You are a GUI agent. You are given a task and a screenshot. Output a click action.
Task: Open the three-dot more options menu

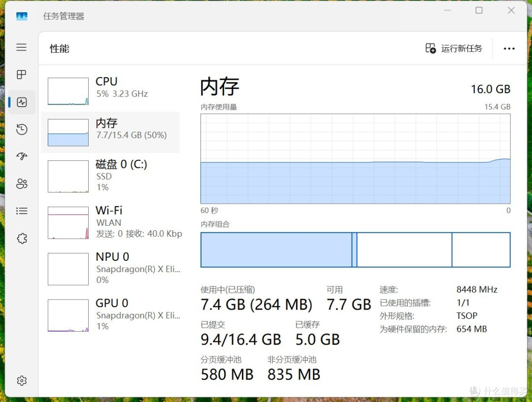(x=509, y=49)
